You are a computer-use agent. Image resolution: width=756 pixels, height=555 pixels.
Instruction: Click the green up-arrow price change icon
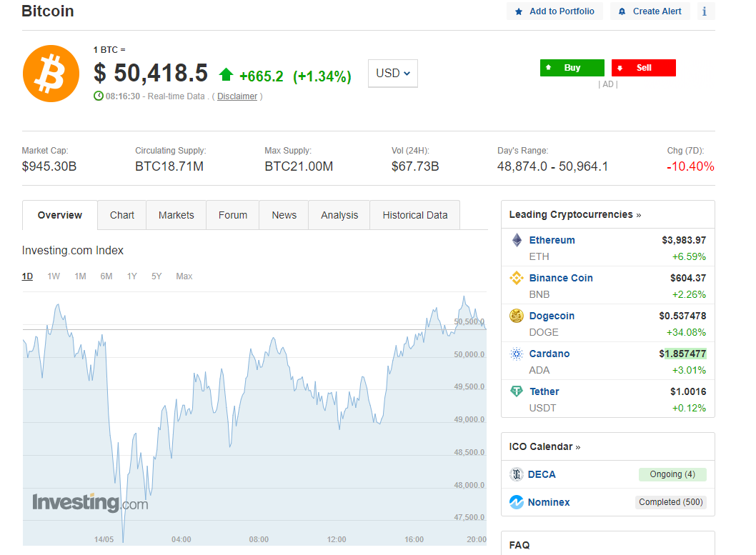[226, 75]
